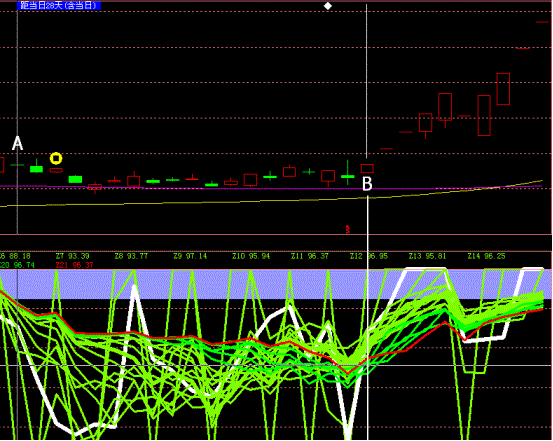Screen dimensions: 553x441
Task: Select the Z13 95.81 indicator value
Action: click(427, 256)
